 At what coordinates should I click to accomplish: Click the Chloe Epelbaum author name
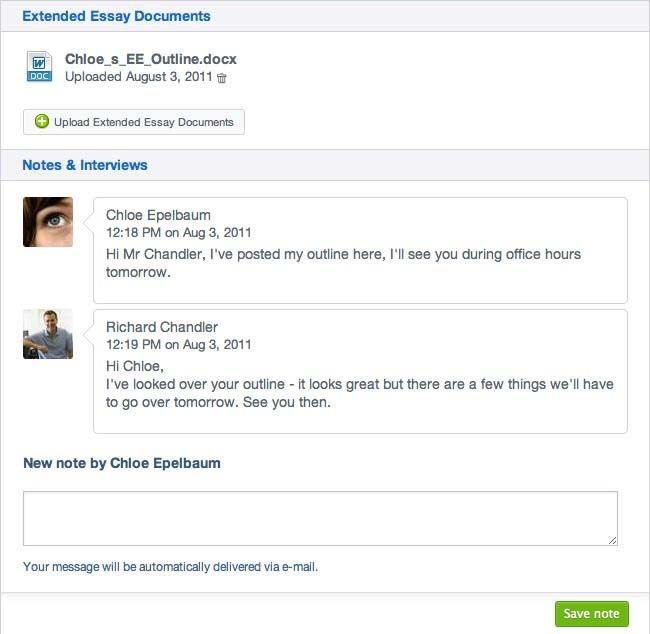pos(158,215)
